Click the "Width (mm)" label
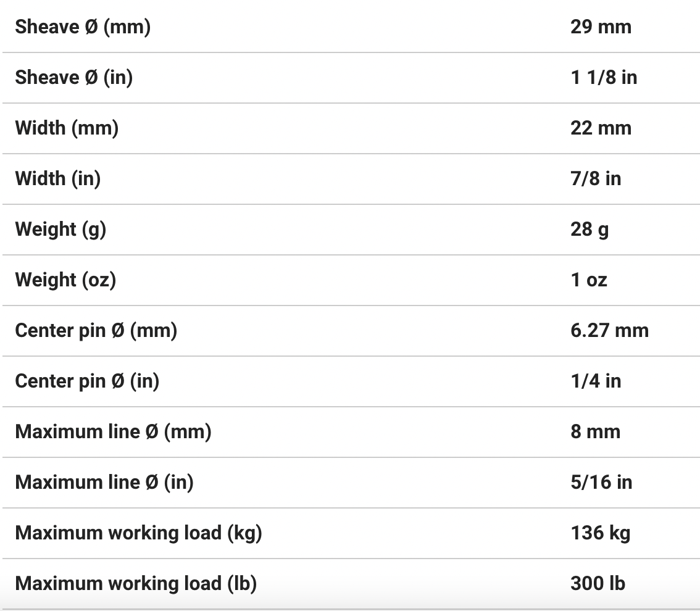Viewport: 700px width, 611px height. (67, 128)
